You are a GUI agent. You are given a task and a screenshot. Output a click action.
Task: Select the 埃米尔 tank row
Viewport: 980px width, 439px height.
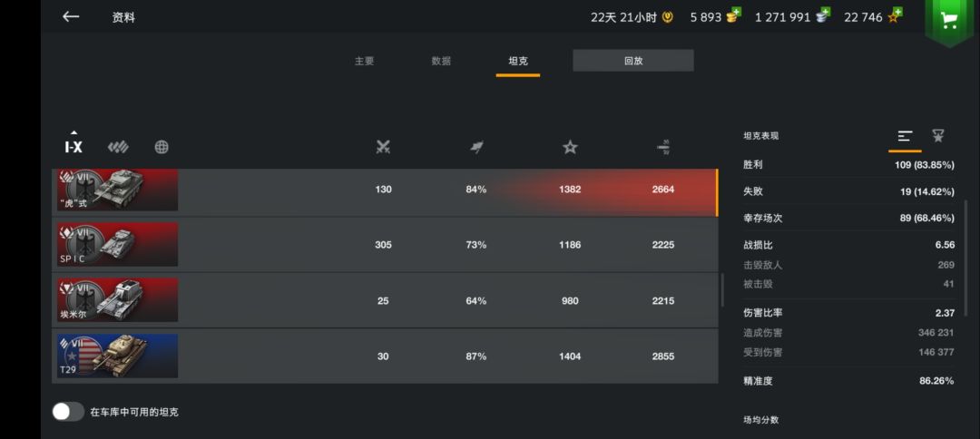(x=385, y=300)
